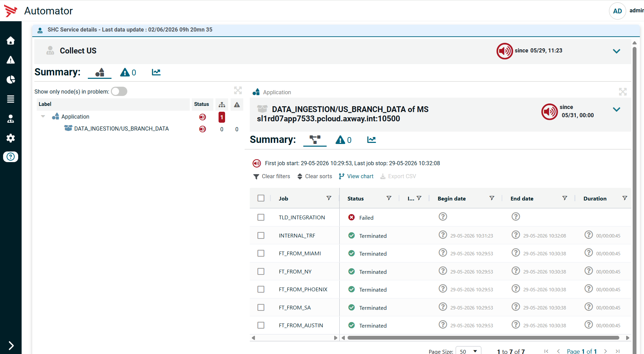
Task: Open the Begin date column filter
Action: point(492,198)
